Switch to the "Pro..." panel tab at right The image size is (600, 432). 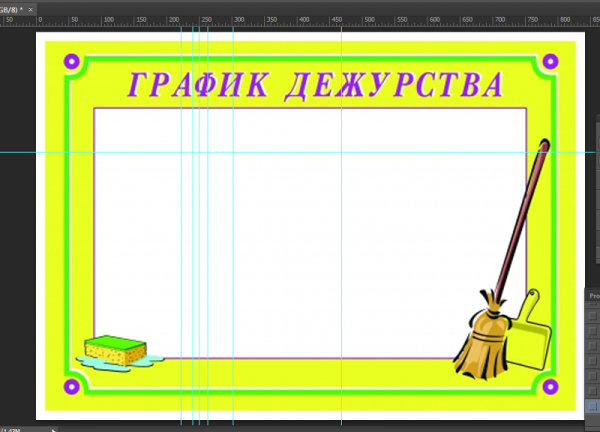[593, 296]
